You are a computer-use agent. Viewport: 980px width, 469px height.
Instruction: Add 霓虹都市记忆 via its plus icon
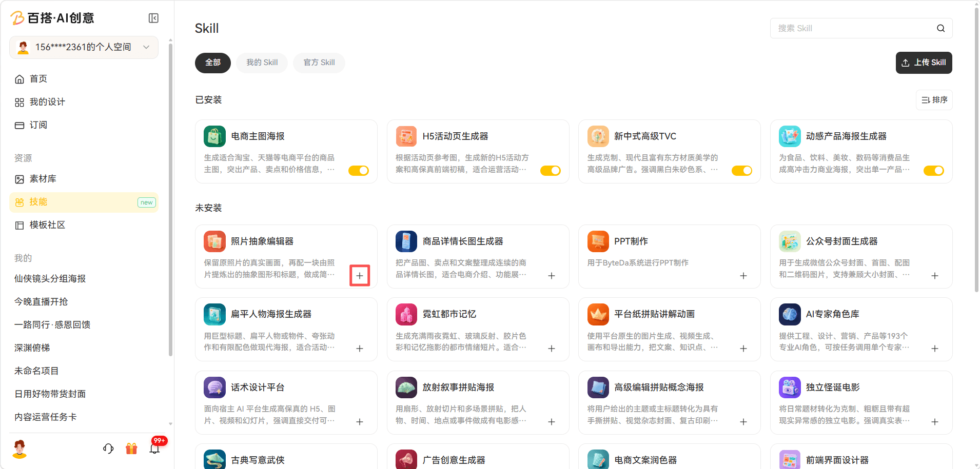[x=552, y=349]
